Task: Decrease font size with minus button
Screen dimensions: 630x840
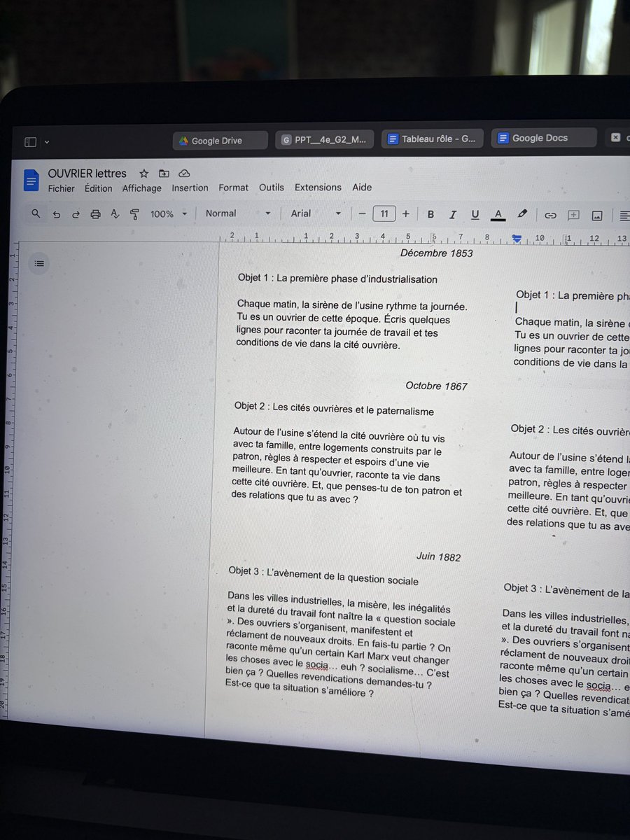Action: pos(362,213)
